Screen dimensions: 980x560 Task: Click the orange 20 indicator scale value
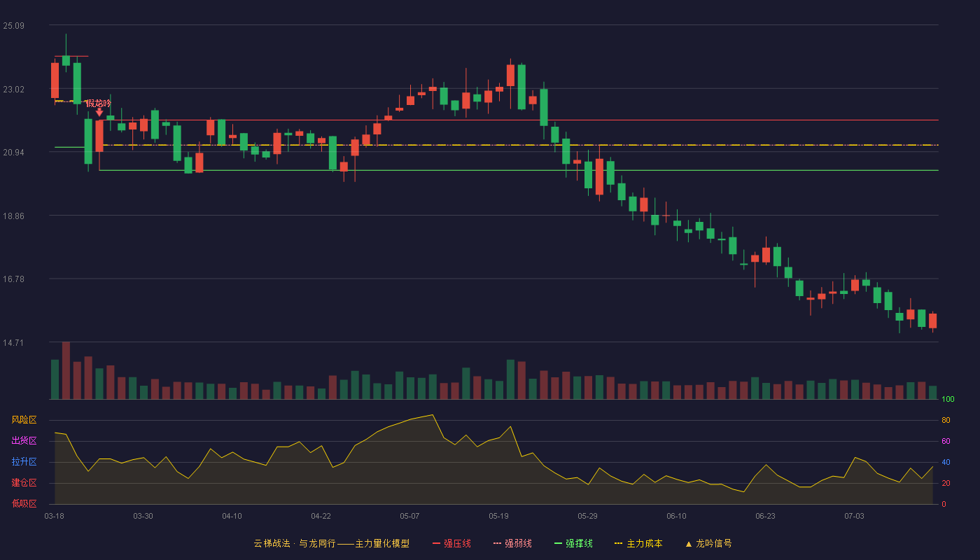pyautogui.click(x=946, y=483)
